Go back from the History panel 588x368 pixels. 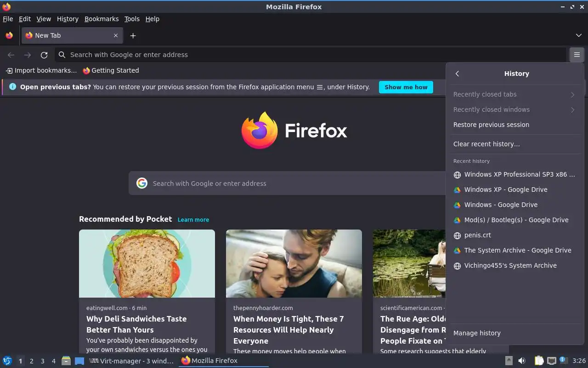pos(457,74)
